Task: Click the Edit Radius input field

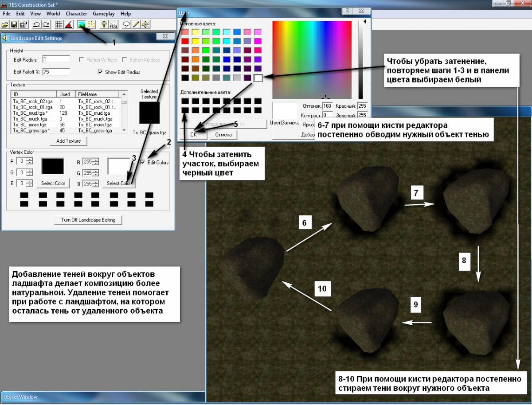Action: pos(56,59)
